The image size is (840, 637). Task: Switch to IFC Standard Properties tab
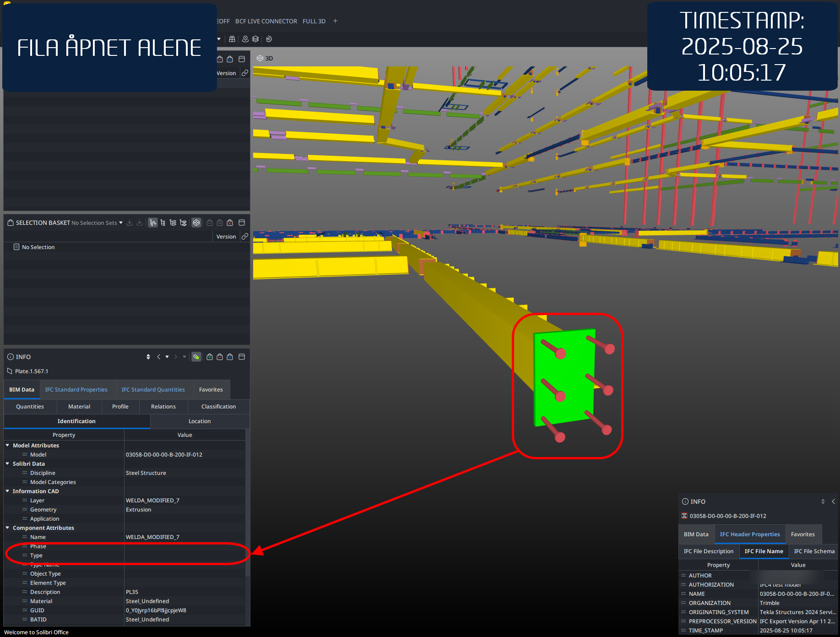point(76,390)
